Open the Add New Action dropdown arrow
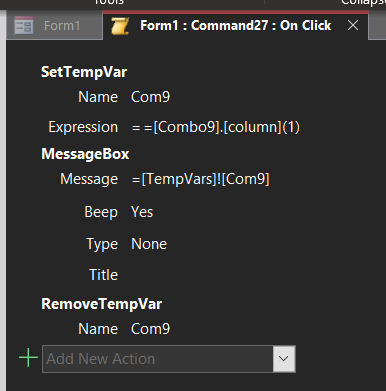The width and height of the screenshot is (386, 391). 284,359
